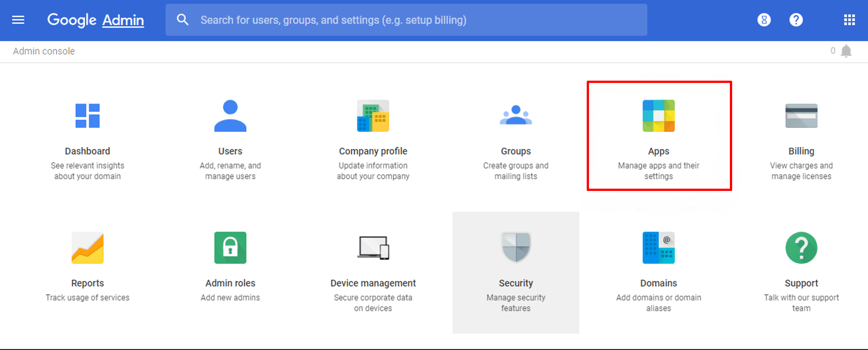Click 'Secure corporate data on devices' text
This screenshot has height=350, width=868.
pyautogui.click(x=373, y=303)
